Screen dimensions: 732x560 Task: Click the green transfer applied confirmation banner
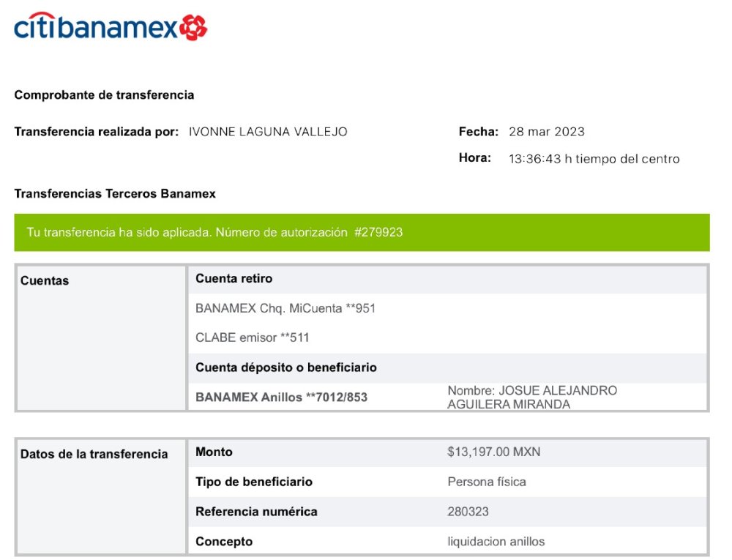[362, 232]
